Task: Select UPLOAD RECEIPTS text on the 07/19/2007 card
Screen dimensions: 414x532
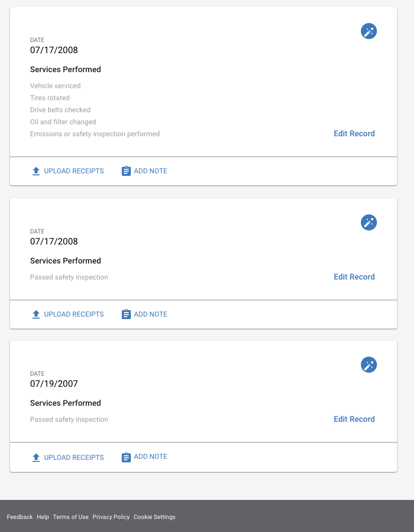Action: 74,457
